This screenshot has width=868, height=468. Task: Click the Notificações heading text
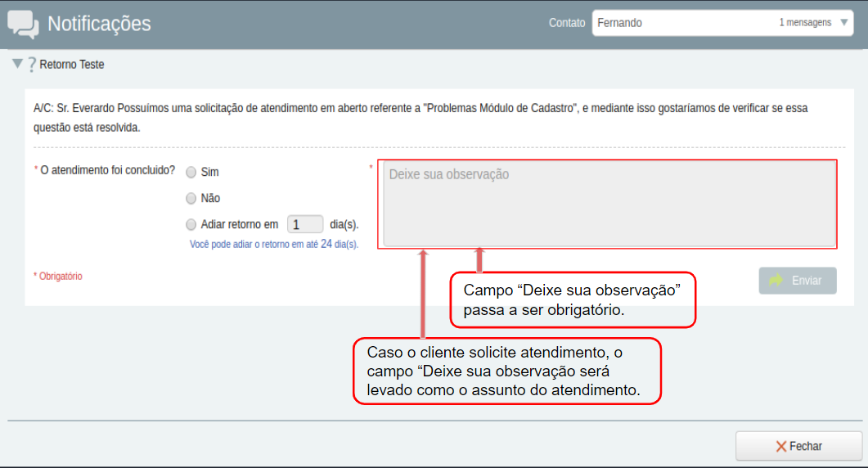tap(99, 24)
